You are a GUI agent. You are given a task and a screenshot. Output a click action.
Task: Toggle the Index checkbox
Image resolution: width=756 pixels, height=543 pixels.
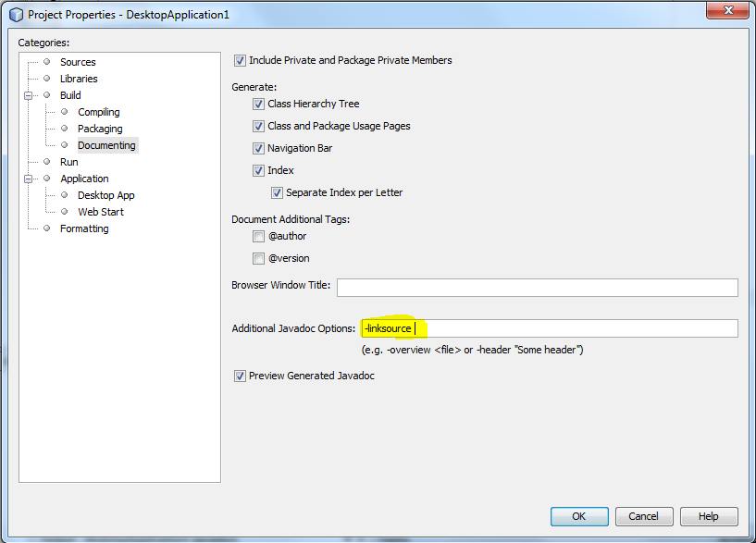[258, 170]
